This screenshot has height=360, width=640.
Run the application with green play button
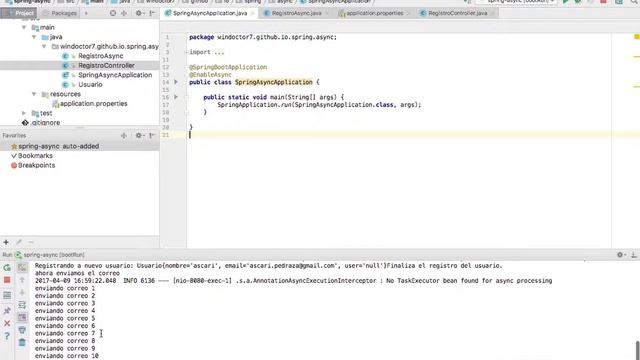tap(566, 2)
